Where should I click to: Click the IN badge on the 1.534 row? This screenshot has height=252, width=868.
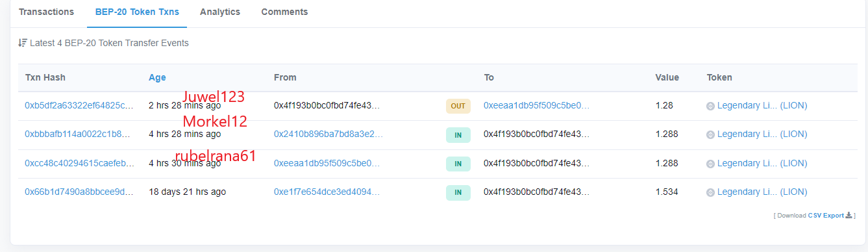click(x=458, y=192)
